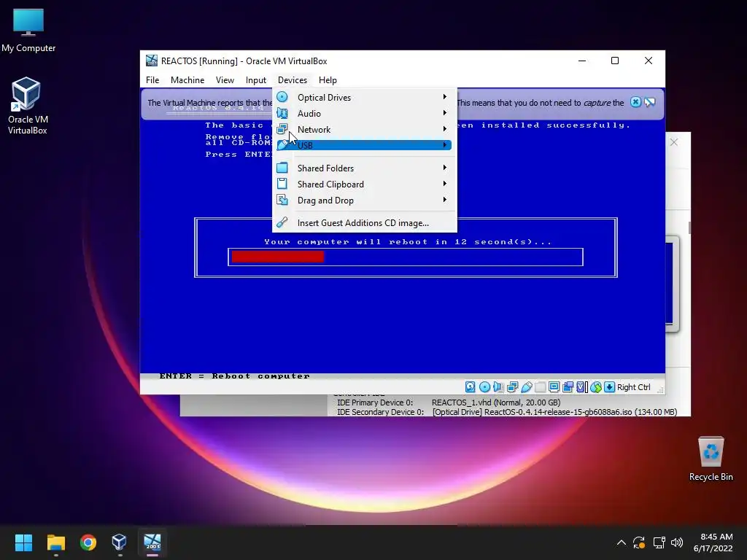Dismiss the mouse integration notification
Viewport: 747px width, 560px height.
point(635,102)
